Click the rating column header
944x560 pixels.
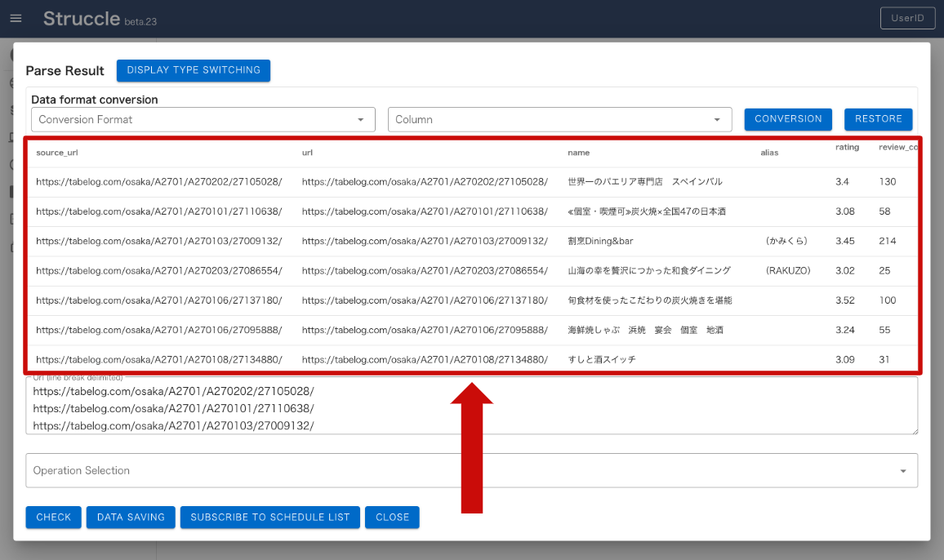point(847,147)
